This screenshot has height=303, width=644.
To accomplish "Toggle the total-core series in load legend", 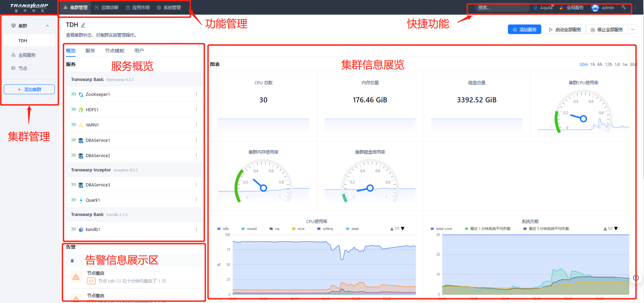I will [x=442, y=229].
